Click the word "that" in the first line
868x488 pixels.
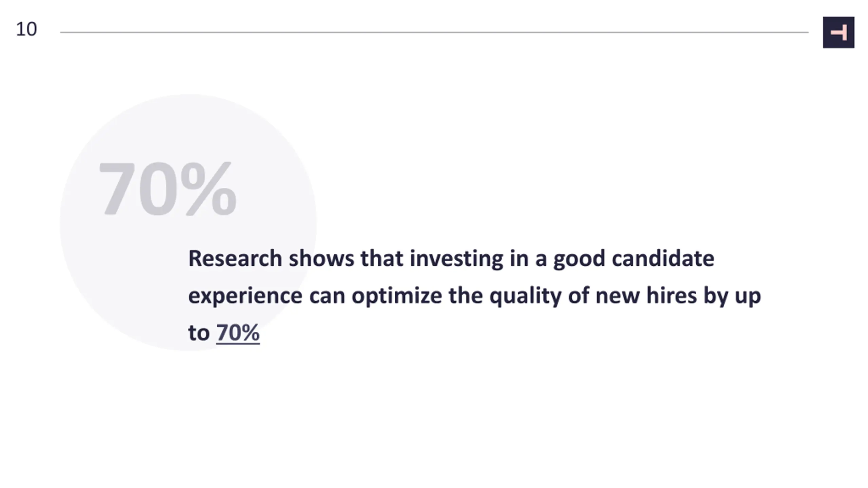[x=382, y=258]
